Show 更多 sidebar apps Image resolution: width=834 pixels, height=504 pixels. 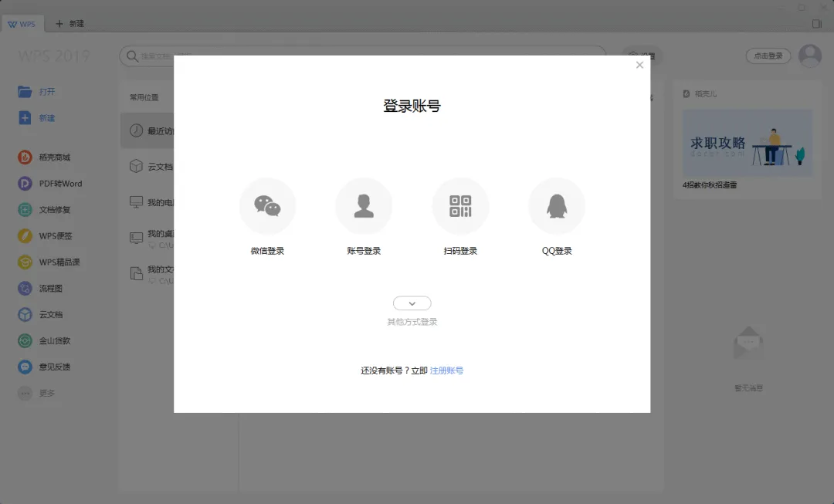point(36,393)
